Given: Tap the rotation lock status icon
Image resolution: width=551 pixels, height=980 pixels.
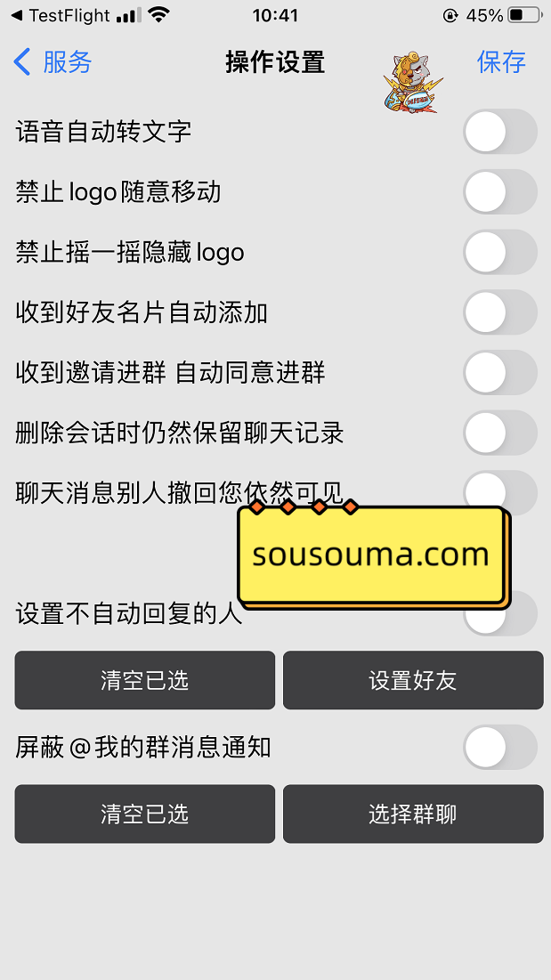Looking at the screenshot, I should (450, 16).
